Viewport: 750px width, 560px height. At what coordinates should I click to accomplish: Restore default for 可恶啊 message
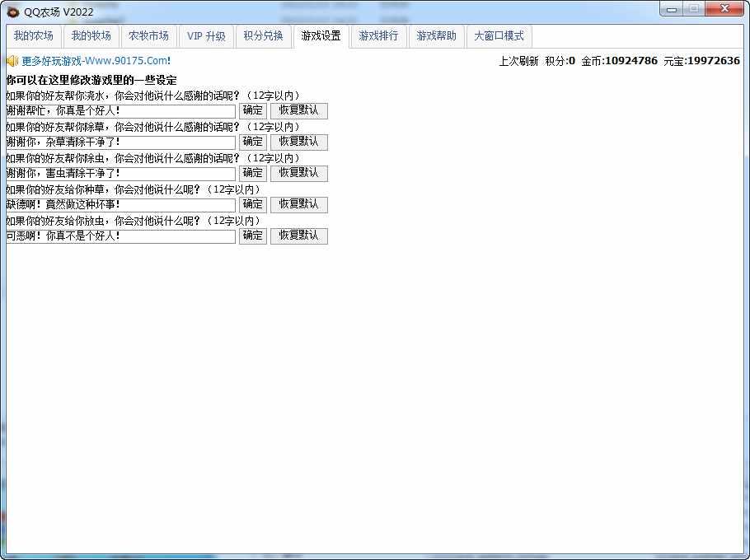click(298, 236)
